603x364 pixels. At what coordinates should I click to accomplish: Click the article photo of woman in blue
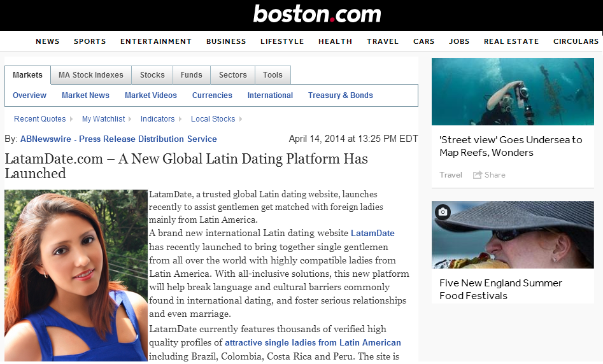tap(76, 276)
